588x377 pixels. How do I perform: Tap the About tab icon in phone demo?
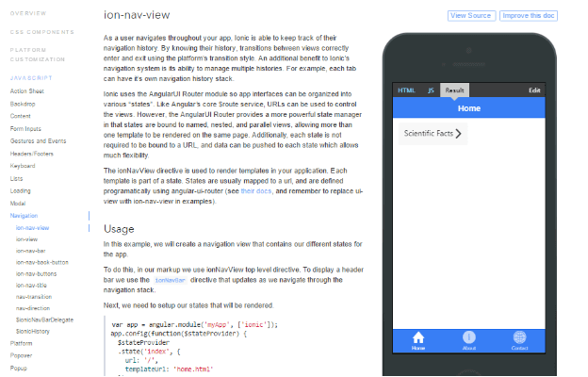468,337
